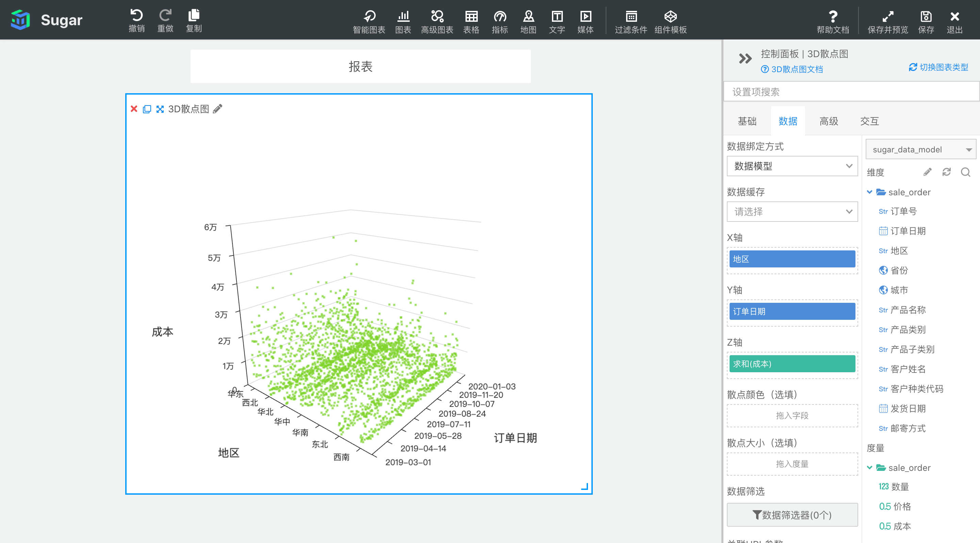The image size is (980, 543).
Task: Delete the 3D scatter chart with red X
Action: 134,109
